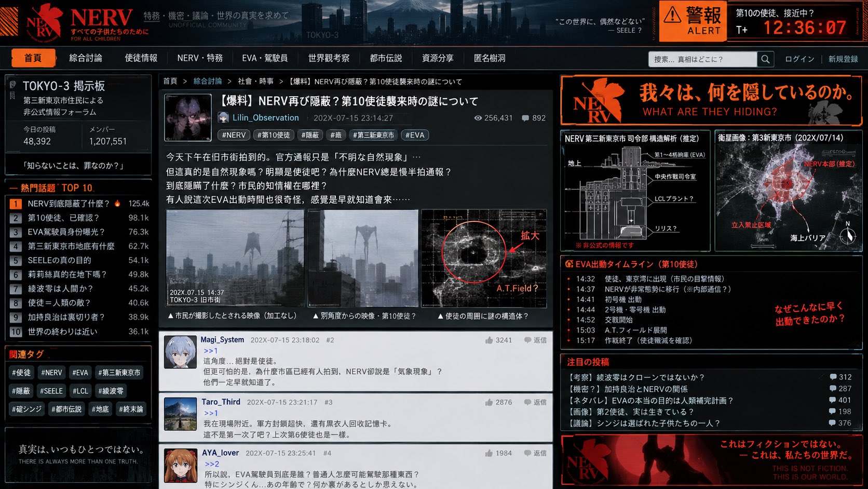This screenshot has width=868, height=489.
Task: Click comment icon next to 312
Action: click(833, 377)
